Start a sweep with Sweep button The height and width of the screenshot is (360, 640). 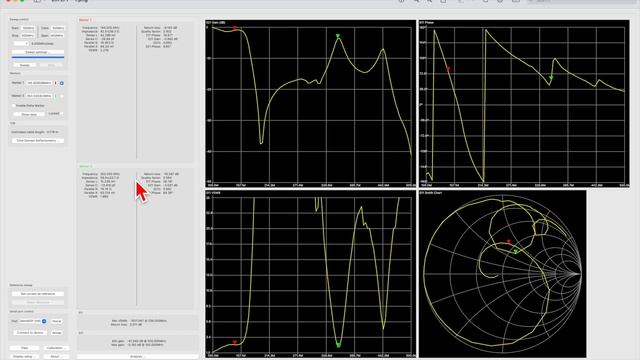point(24,65)
